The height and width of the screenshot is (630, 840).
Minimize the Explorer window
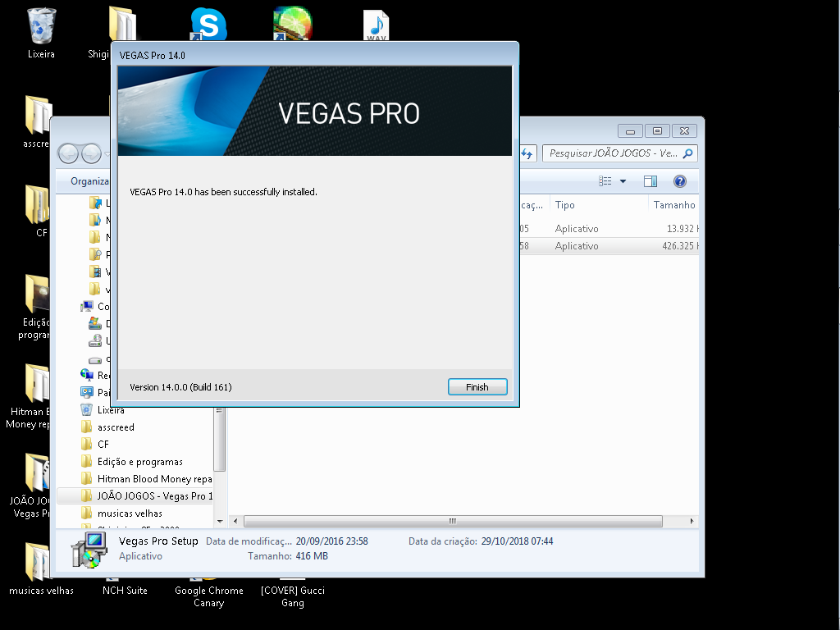tap(631, 130)
